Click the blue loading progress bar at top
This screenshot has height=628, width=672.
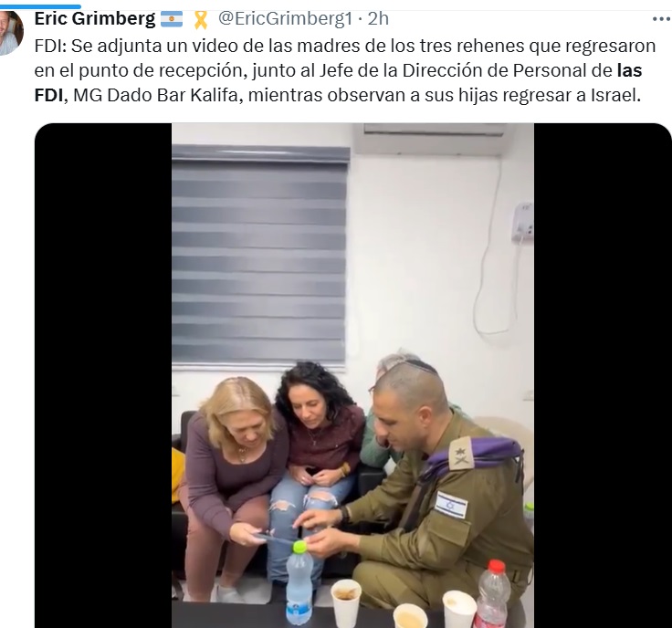pyautogui.click(x=40, y=6)
